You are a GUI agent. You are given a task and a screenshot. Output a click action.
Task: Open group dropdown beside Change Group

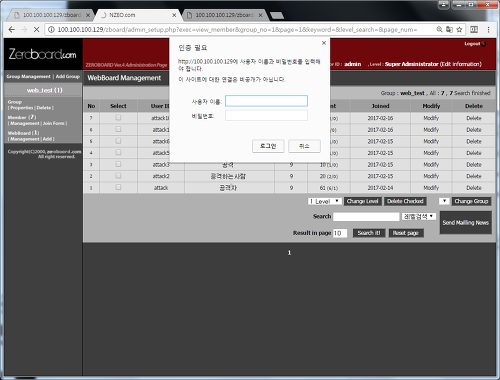444,201
